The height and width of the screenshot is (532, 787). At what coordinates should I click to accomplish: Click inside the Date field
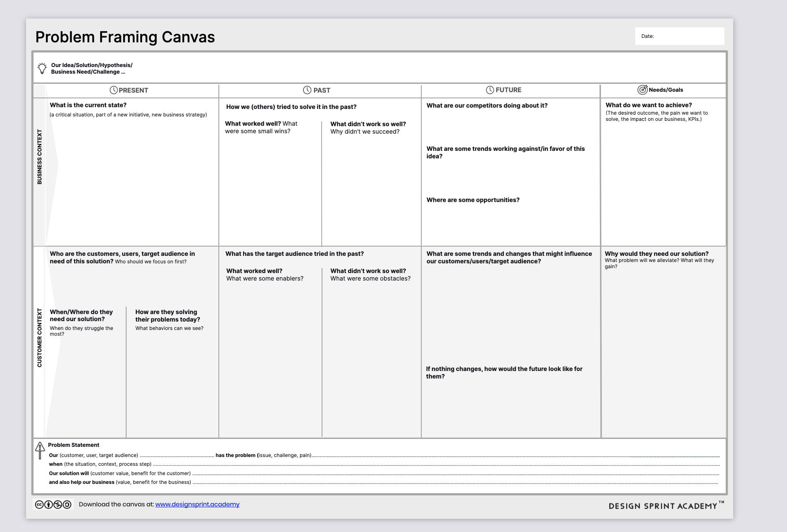pyautogui.click(x=679, y=36)
